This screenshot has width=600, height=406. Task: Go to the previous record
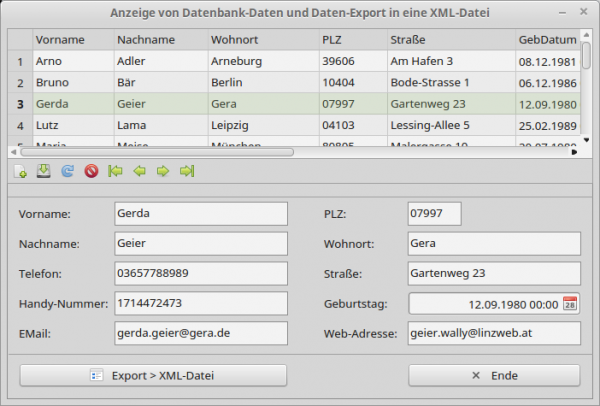click(140, 172)
